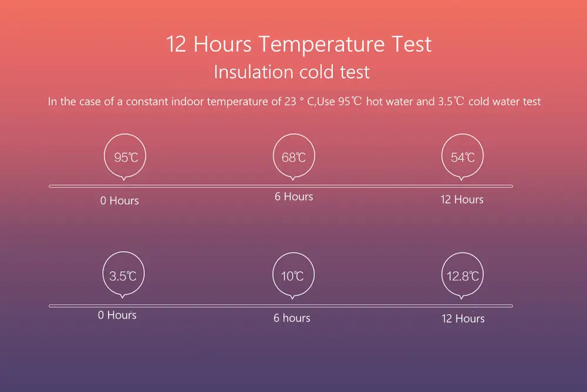Image resolution: width=587 pixels, height=392 pixels.
Task: Click the 68℃ temperature bubble
Action: [x=294, y=157]
